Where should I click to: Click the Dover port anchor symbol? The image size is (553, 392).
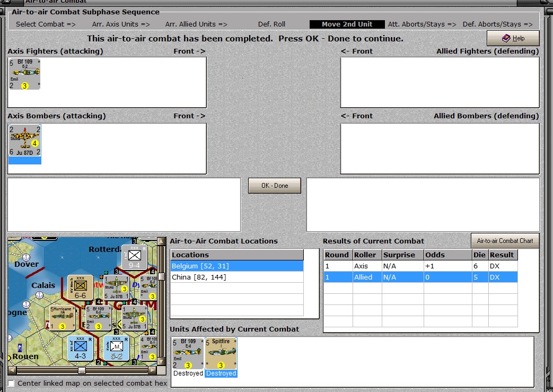tap(26, 257)
